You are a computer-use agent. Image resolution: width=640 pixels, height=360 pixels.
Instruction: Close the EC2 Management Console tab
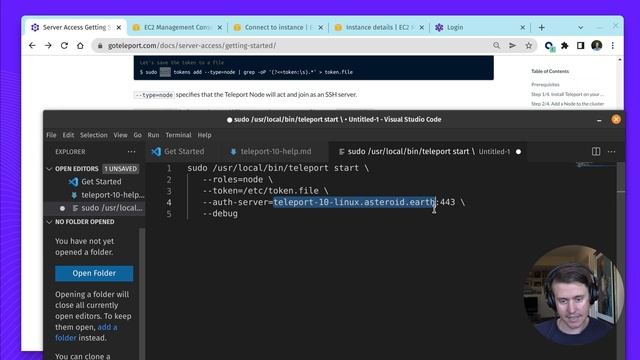[220, 27]
